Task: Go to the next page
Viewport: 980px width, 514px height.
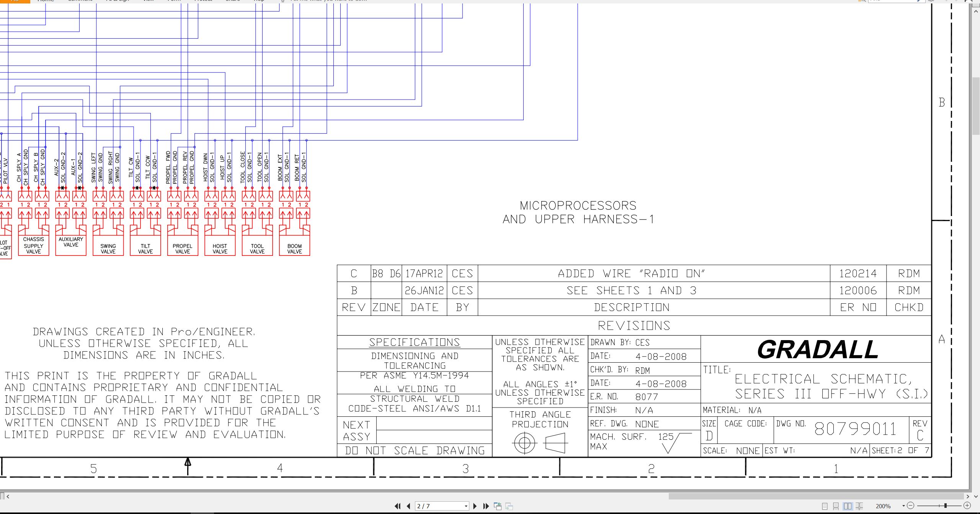Action: coord(475,506)
